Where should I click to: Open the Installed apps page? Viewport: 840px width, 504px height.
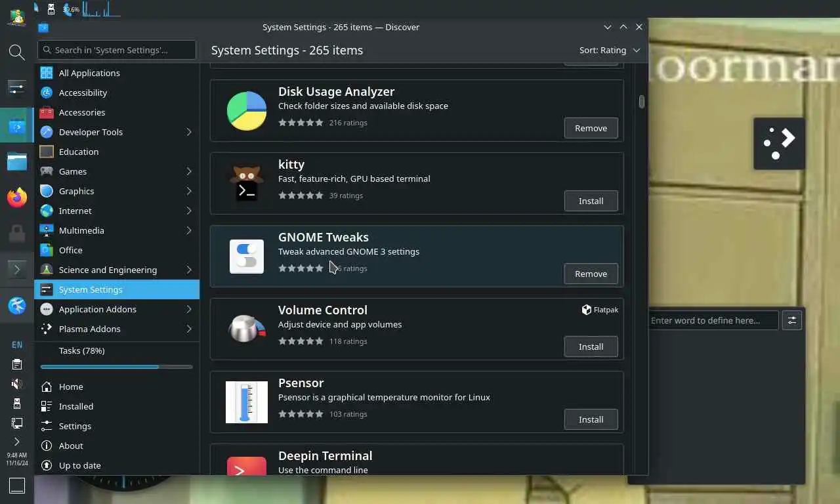click(x=117, y=406)
